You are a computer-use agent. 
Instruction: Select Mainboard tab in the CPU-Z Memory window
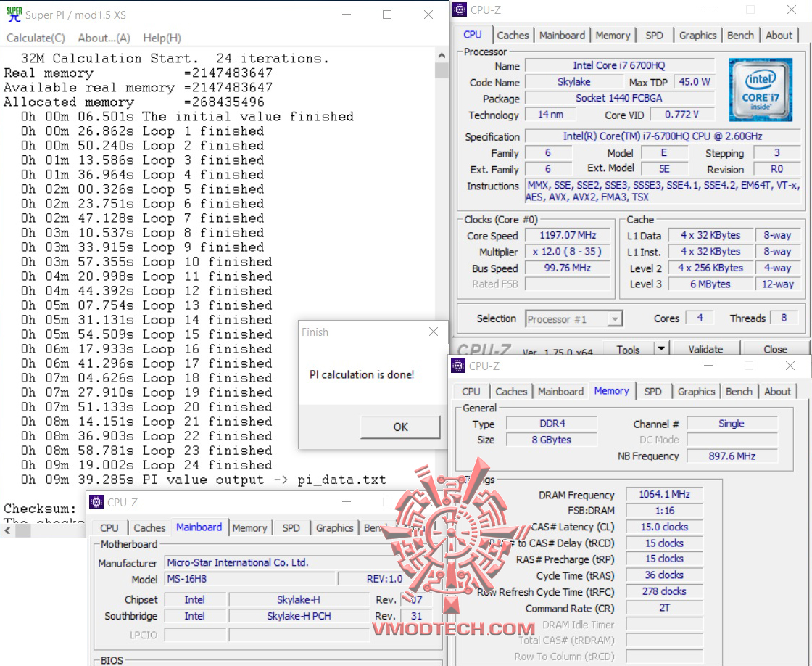(x=560, y=391)
